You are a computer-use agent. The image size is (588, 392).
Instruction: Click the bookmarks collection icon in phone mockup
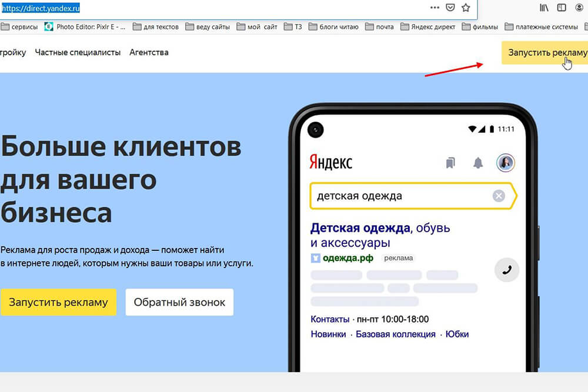click(450, 163)
